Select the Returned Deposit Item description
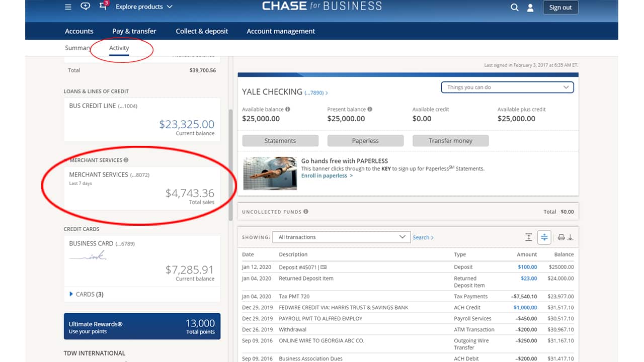644x362 pixels. pyautogui.click(x=306, y=278)
